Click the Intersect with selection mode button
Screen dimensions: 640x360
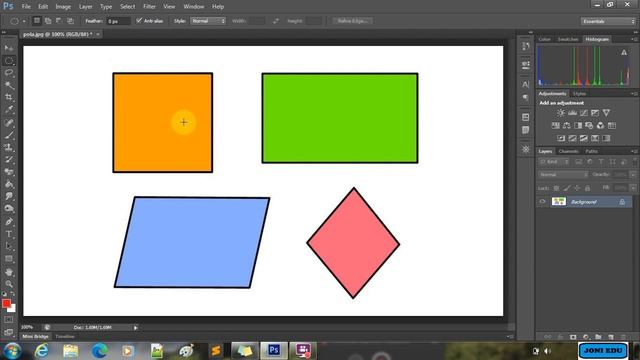[70, 21]
